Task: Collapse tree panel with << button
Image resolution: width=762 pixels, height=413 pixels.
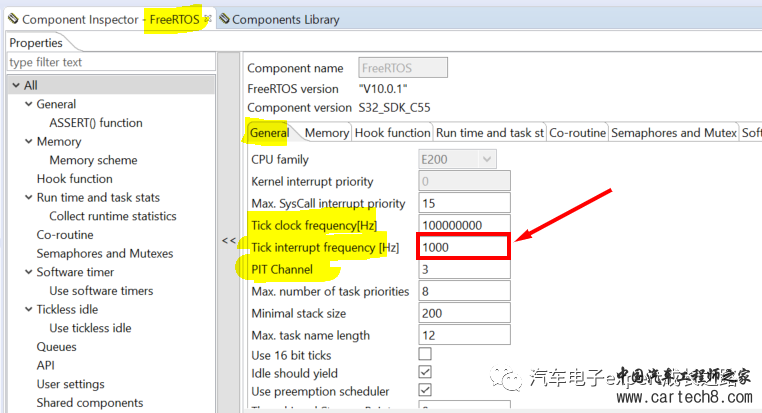Action: pos(229,240)
